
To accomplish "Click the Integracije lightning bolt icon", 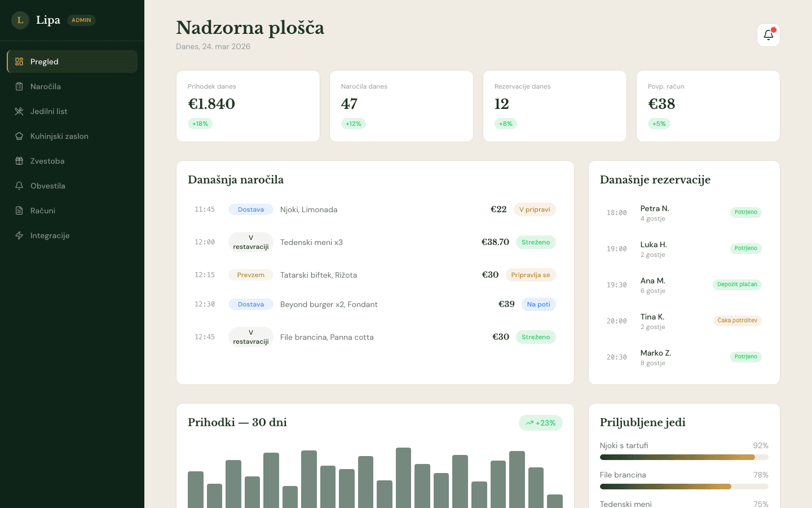I will (19, 235).
